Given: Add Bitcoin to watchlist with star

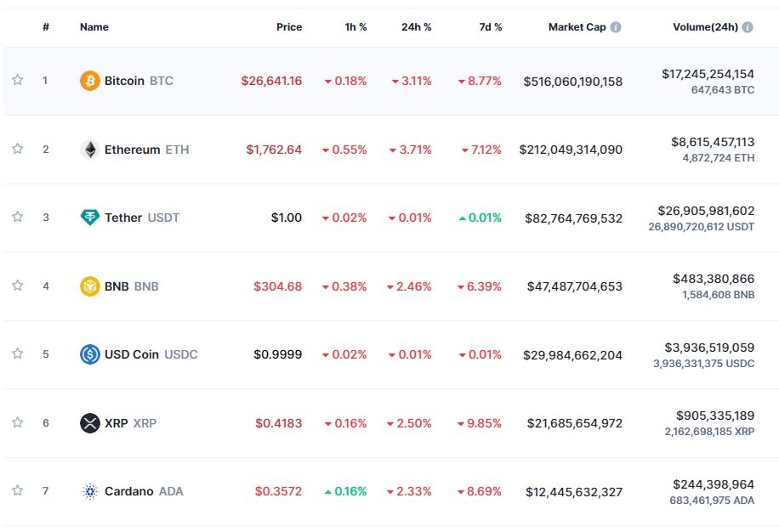Looking at the screenshot, I should coord(17,81).
